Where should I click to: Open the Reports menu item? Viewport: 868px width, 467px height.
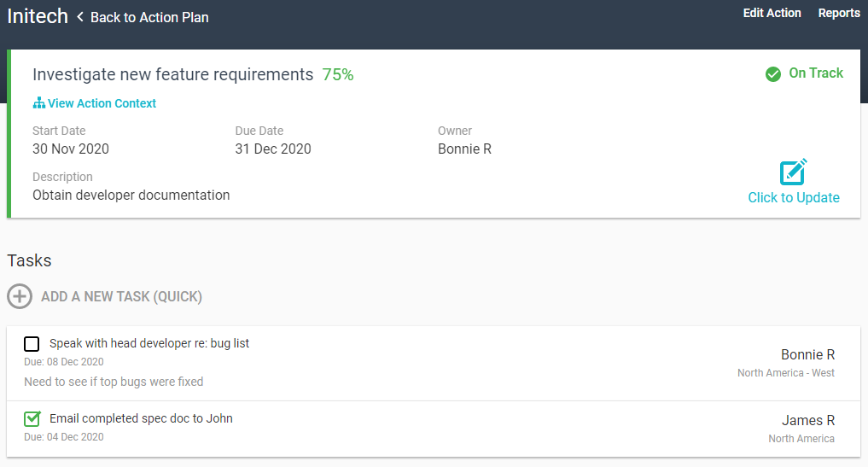[x=839, y=13]
